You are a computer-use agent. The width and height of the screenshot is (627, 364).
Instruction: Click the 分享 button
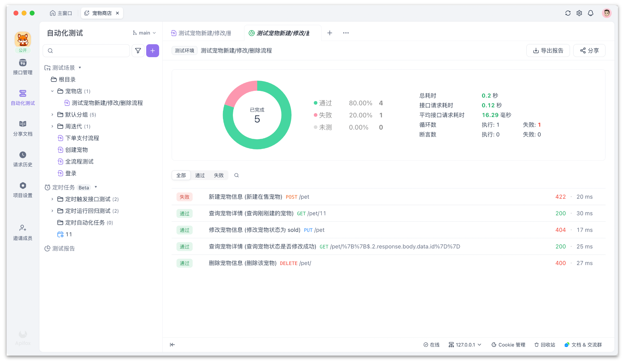pyautogui.click(x=589, y=51)
